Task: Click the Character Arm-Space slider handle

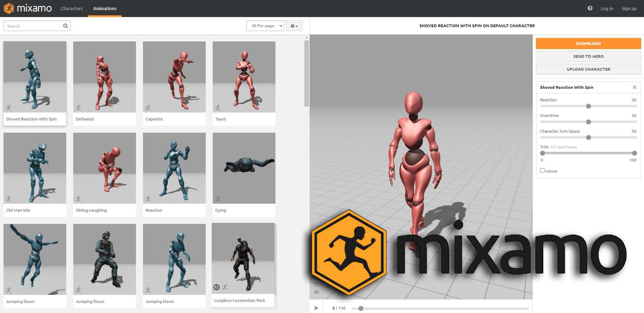Action: (x=589, y=138)
